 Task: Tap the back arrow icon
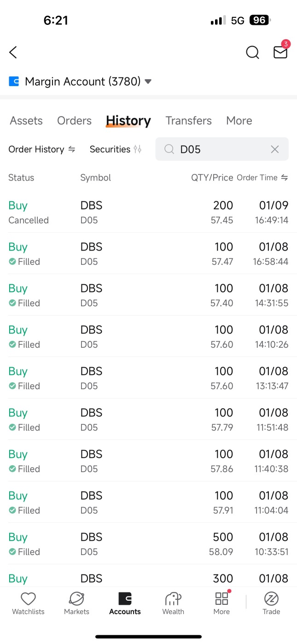(13, 53)
